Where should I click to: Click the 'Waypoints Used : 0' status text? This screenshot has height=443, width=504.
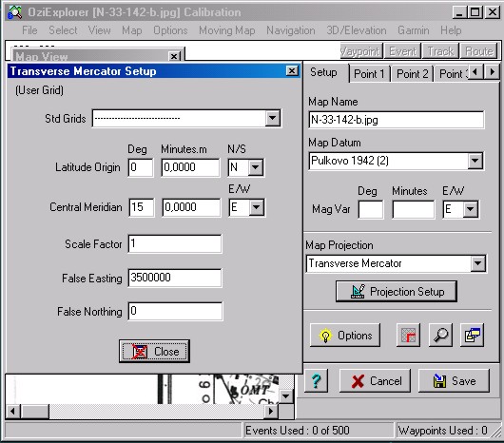click(442, 430)
